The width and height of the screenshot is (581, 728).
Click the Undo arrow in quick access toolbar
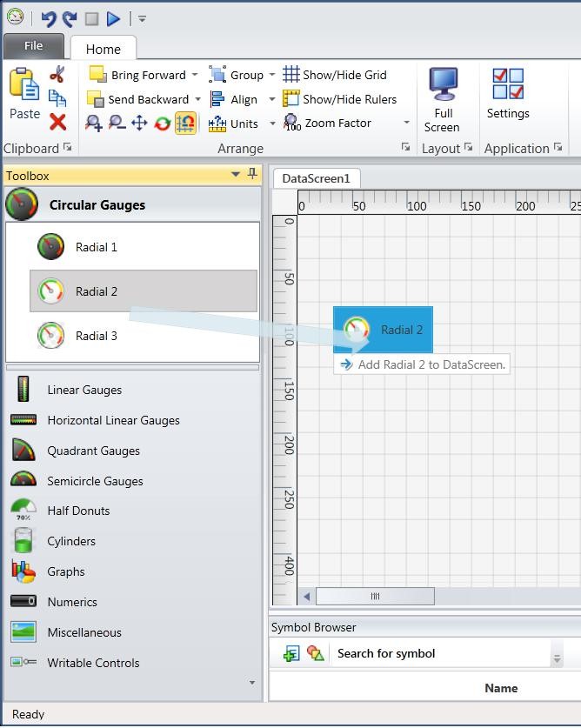(49, 19)
